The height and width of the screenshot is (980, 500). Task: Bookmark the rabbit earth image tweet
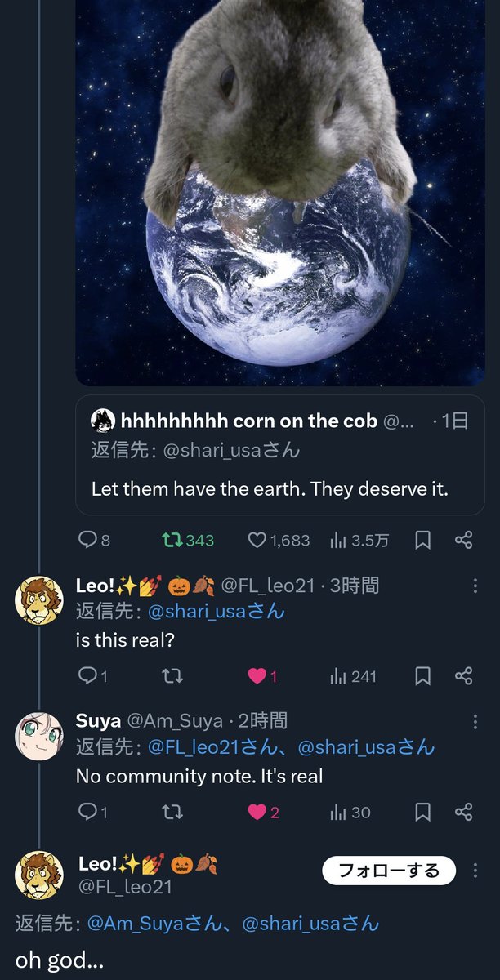pos(422,540)
